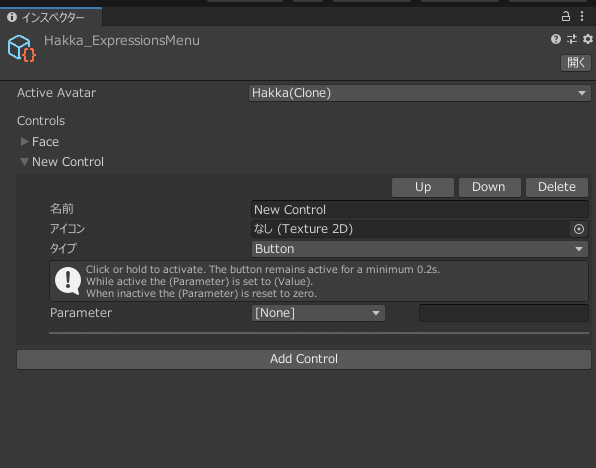Click the inspector tab info icon
The height and width of the screenshot is (468, 596).
12,17
